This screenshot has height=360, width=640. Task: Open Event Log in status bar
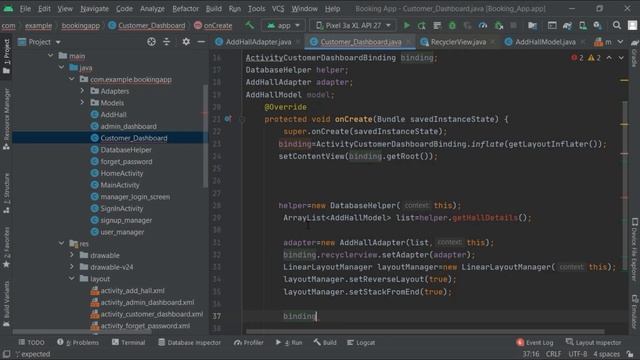tap(534, 342)
